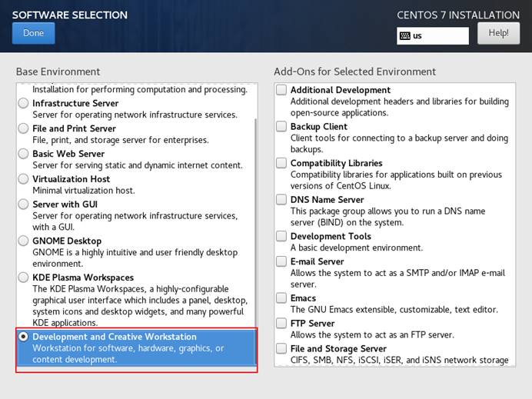Image resolution: width=532 pixels, height=399 pixels.
Task: Click the Development and Creative Workstation label
Action: (115, 337)
